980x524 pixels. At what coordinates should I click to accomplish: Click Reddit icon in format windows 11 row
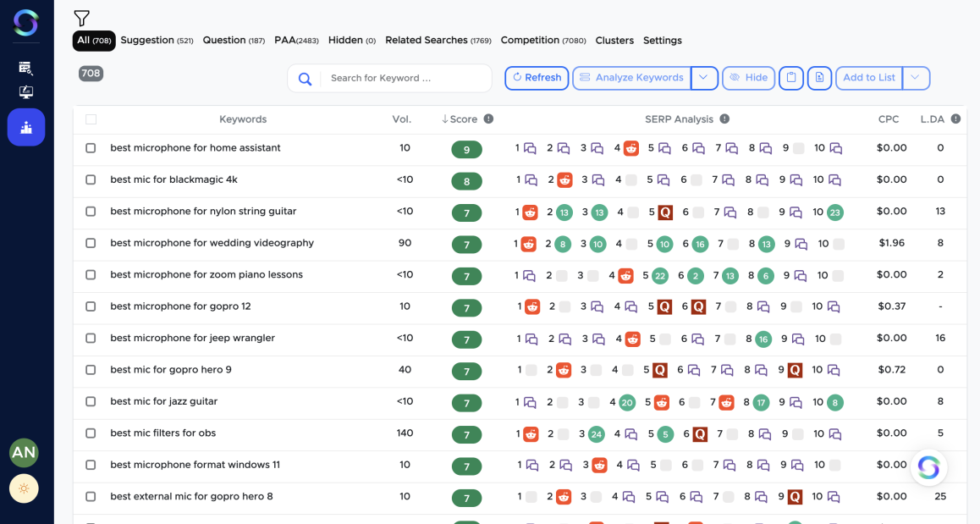point(599,466)
